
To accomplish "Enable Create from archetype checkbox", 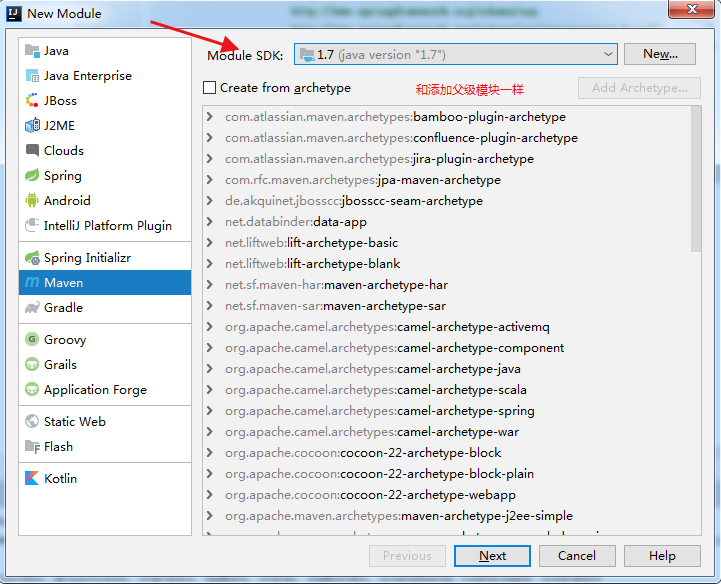I will click(x=209, y=87).
